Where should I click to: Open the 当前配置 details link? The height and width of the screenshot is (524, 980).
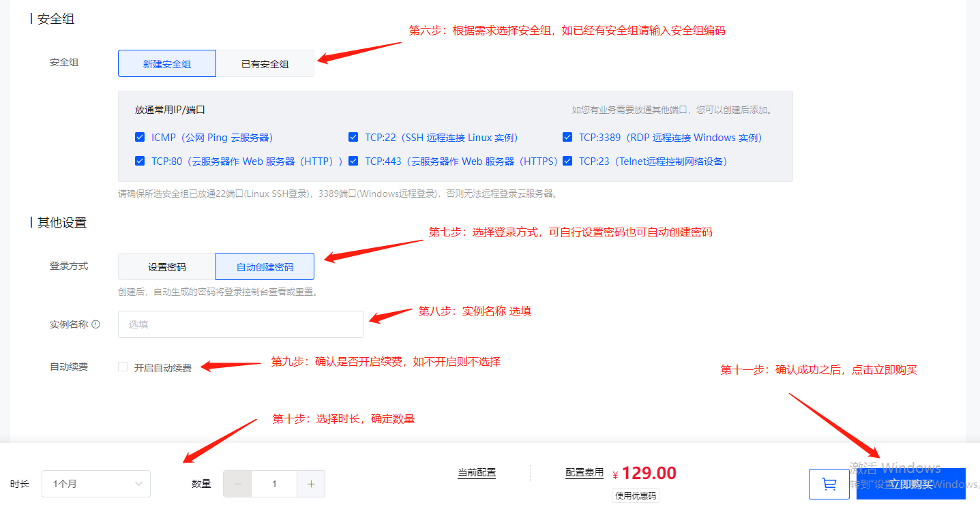[x=477, y=472]
